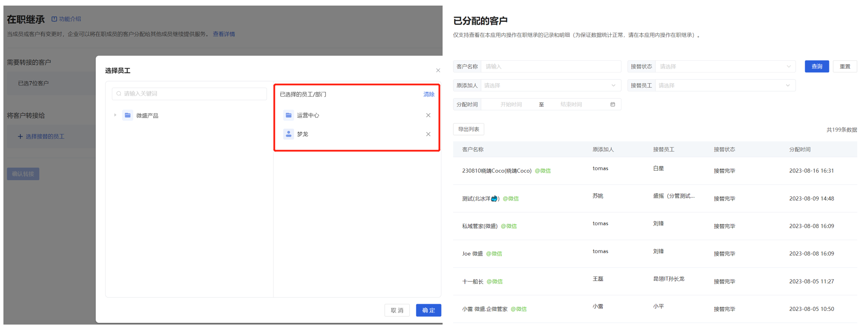Viewport: 868px width, 331px height.
Task: Click 清除 to clear selected employees
Action: point(429,94)
